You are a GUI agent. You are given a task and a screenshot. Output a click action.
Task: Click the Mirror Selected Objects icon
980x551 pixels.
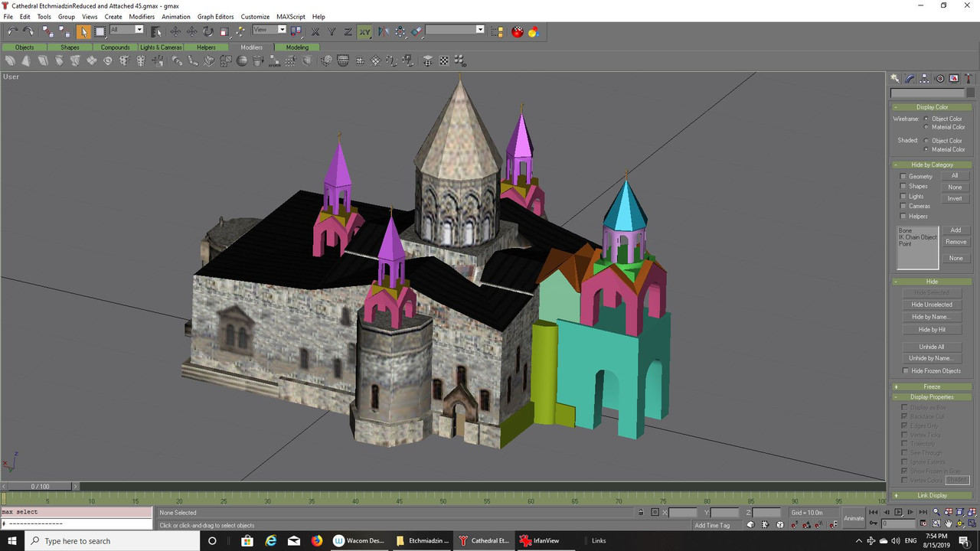pyautogui.click(x=383, y=31)
